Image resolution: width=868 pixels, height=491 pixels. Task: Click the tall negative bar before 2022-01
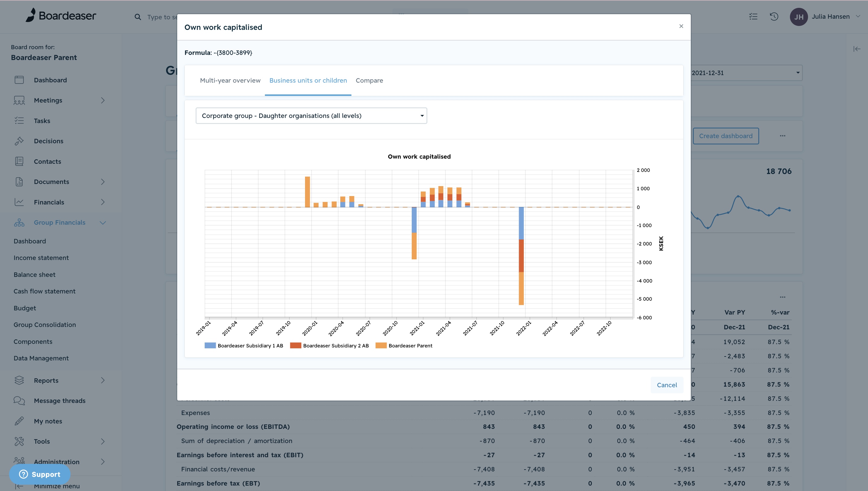pos(521,256)
